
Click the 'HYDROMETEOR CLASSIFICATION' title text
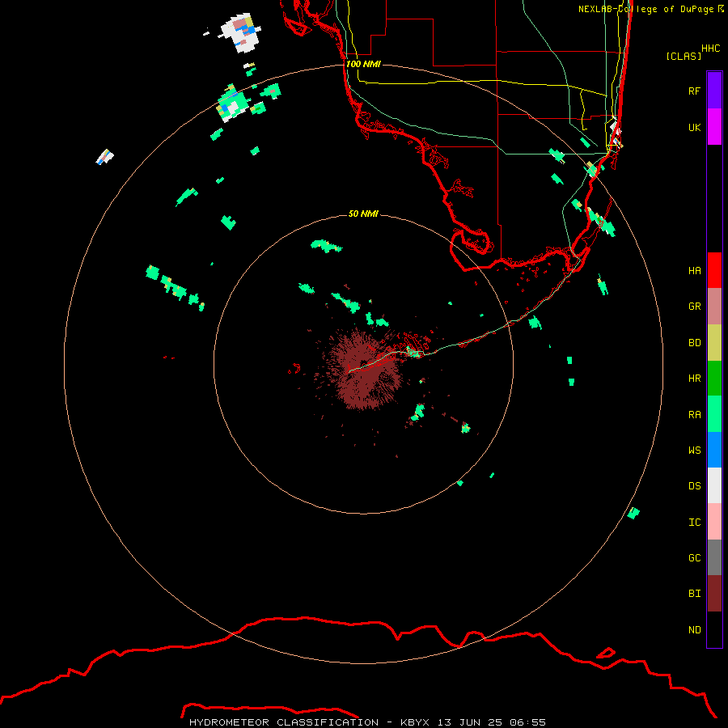tap(284, 722)
